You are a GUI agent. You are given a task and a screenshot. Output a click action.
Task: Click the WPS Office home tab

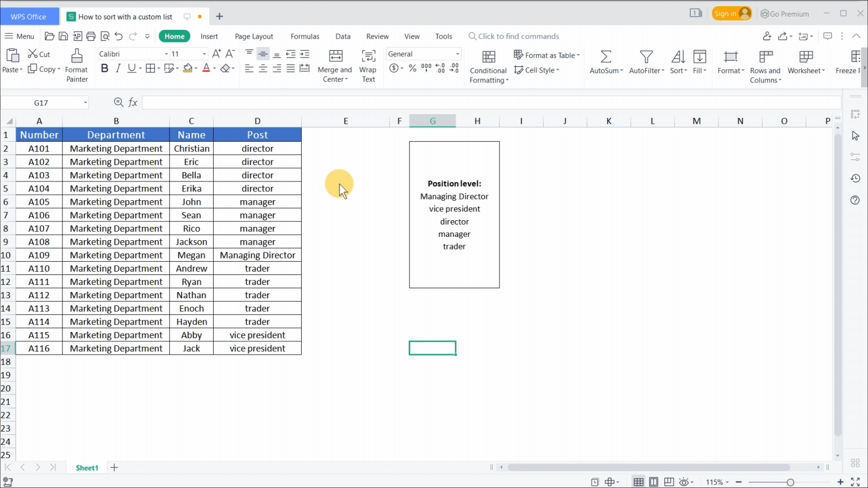(29, 17)
